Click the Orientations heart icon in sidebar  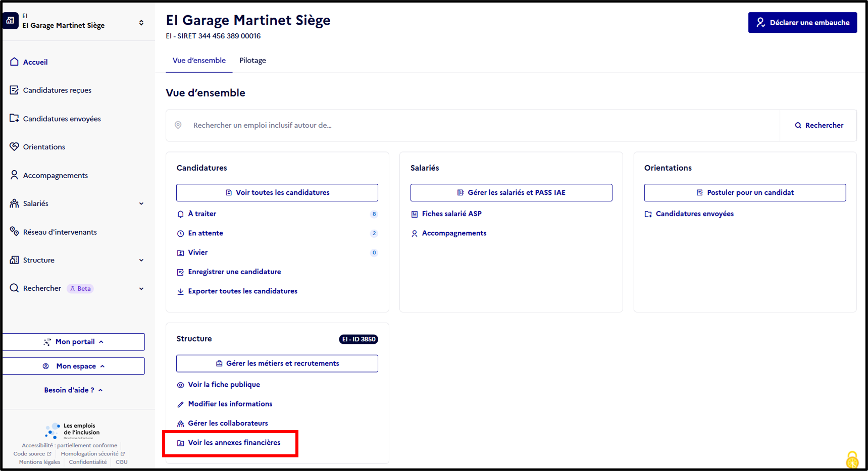(x=14, y=146)
